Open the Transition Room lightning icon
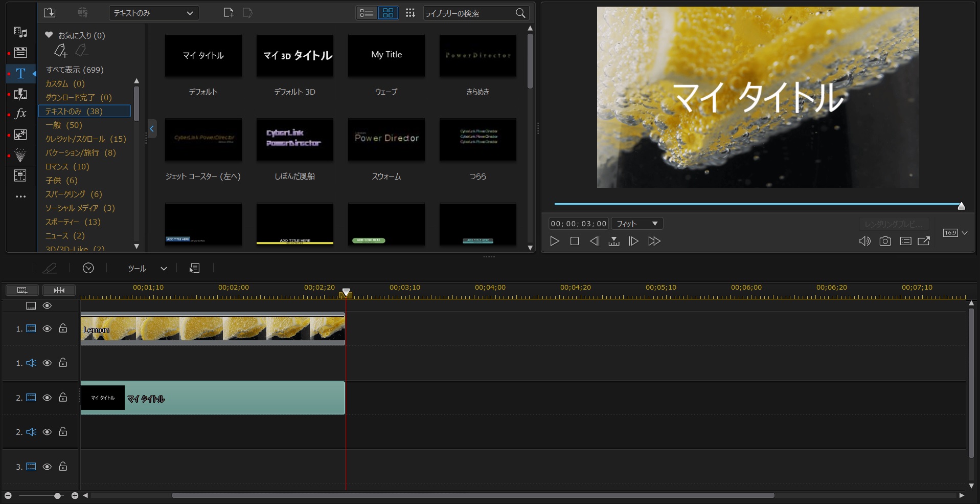This screenshot has height=504, width=980. pyautogui.click(x=20, y=94)
